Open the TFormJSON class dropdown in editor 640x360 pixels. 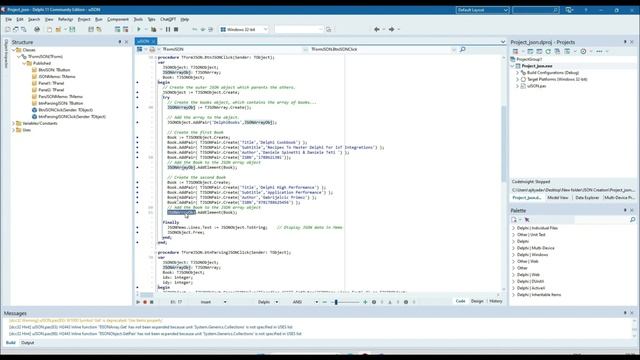(305, 49)
